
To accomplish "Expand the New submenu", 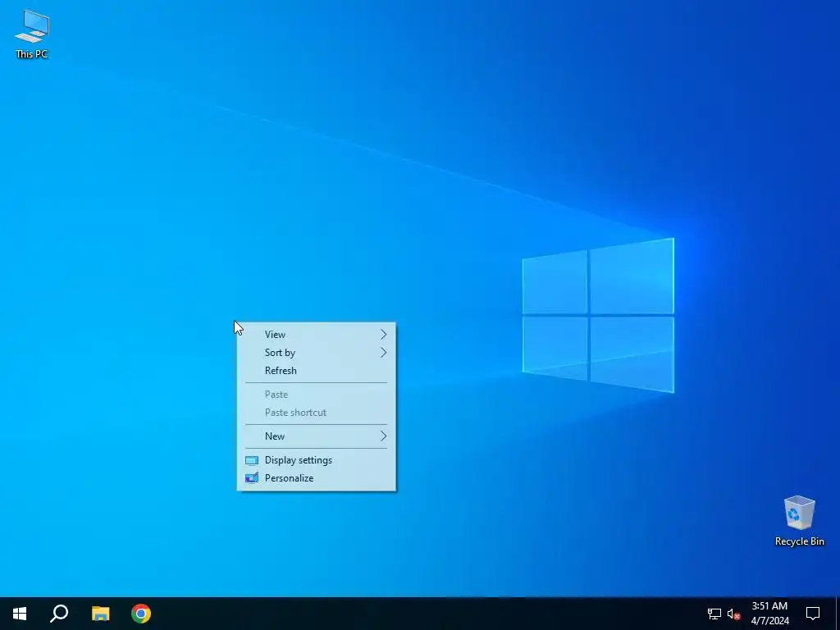I will tap(316, 436).
